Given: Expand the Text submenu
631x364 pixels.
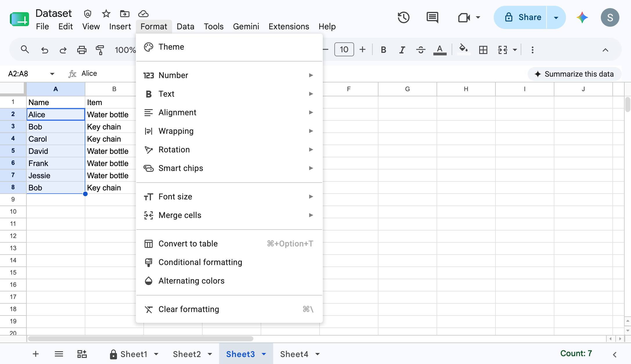Looking at the screenshot, I should [229, 94].
